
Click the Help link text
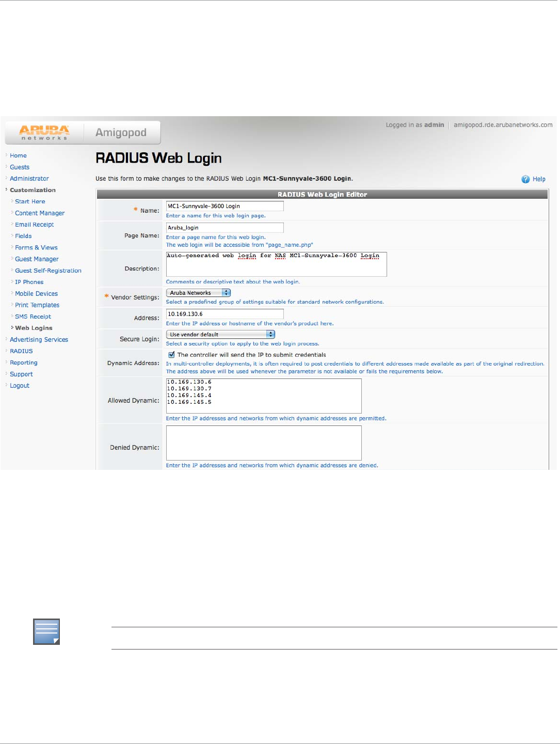coord(539,179)
